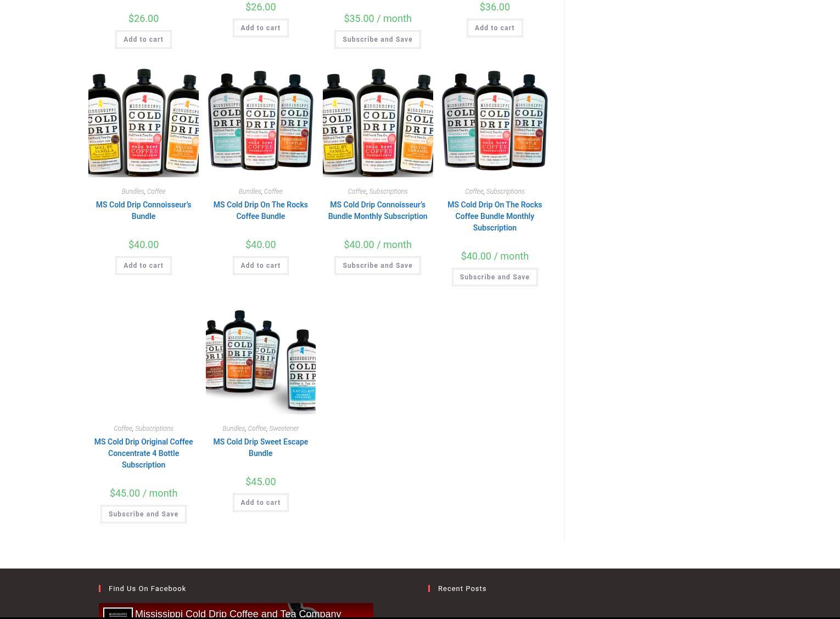
Task: Subscribe and Save on On The Rocks subscription
Action: click(x=495, y=277)
